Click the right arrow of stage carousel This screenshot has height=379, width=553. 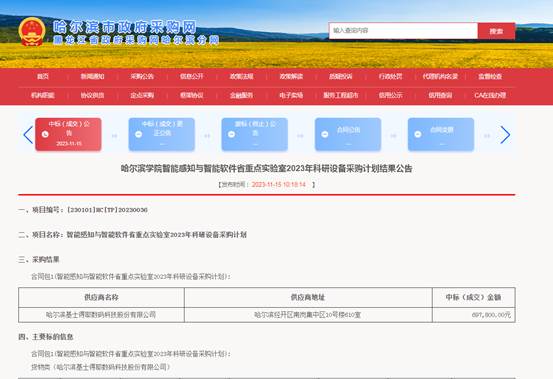pos(505,135)
